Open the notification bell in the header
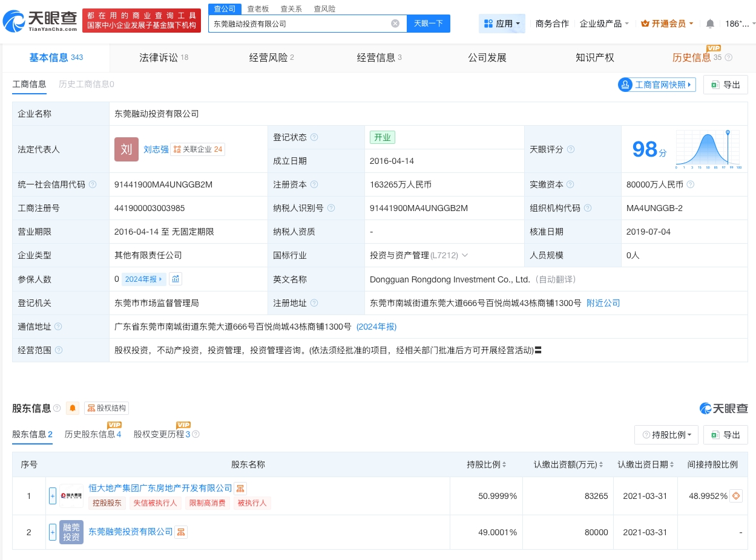The image size is (756, 560). tap(710, 24)
